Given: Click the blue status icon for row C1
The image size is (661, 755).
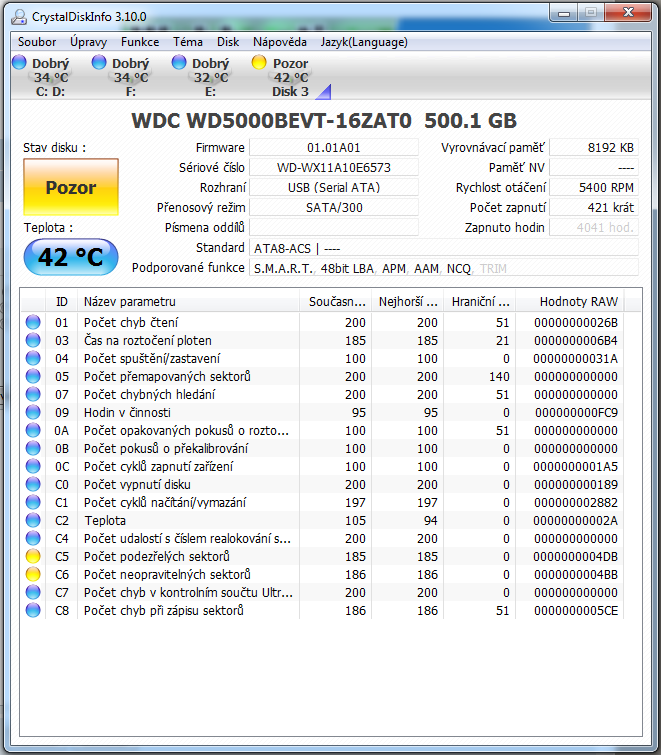Looking at the screenshot, I should (x=33, y=502).
